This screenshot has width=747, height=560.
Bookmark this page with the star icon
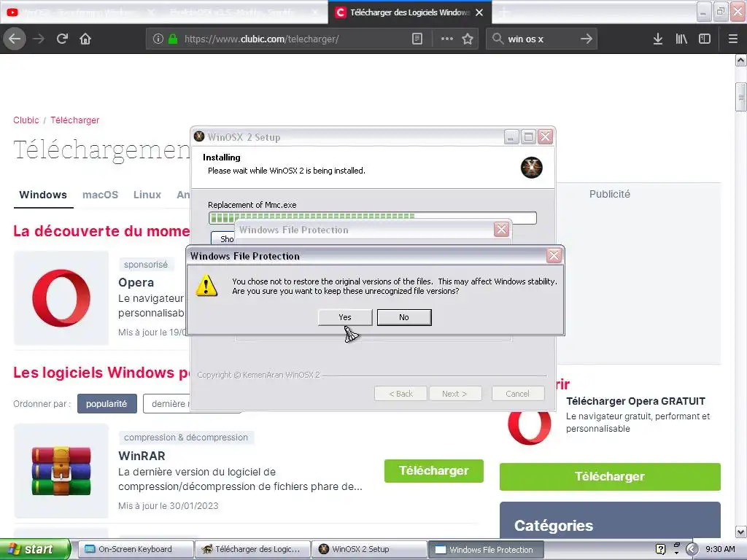(468, 39)
